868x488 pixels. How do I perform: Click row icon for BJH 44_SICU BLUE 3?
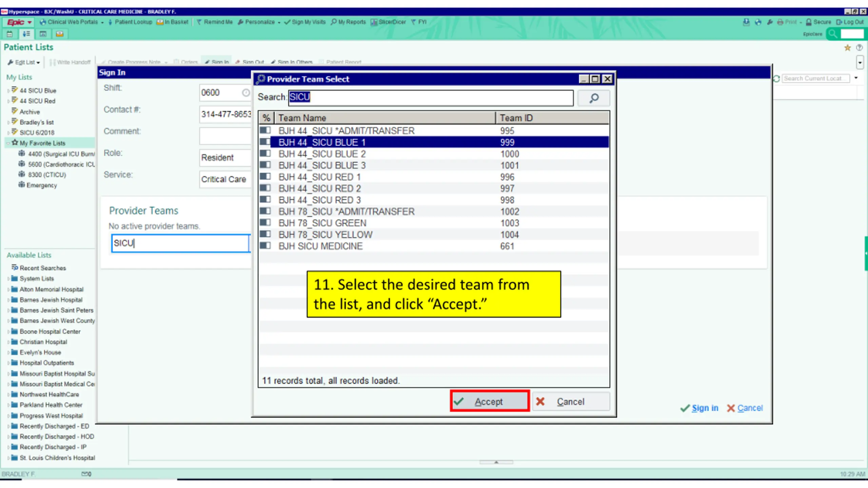coord(265,165)
